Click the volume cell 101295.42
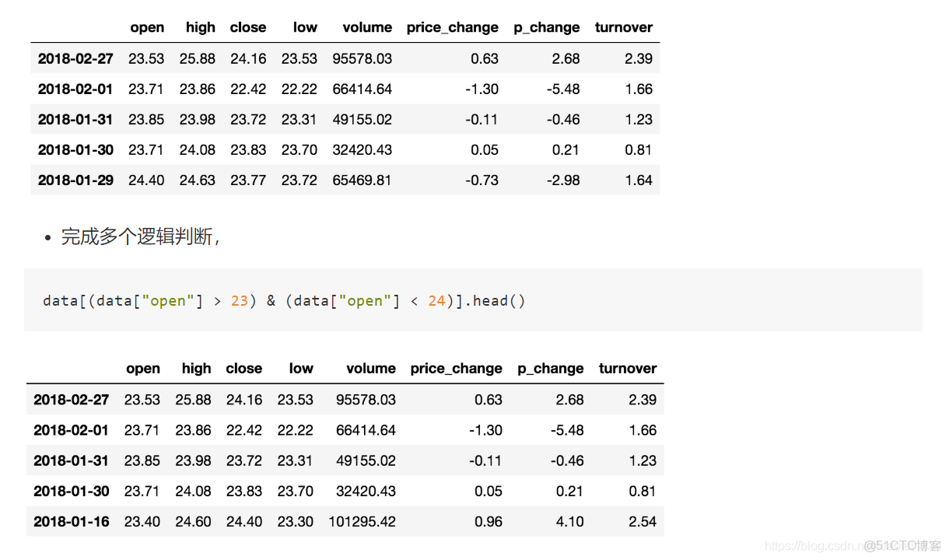The image size is (949, 560). pyautogui.click(x=362, y=522)
